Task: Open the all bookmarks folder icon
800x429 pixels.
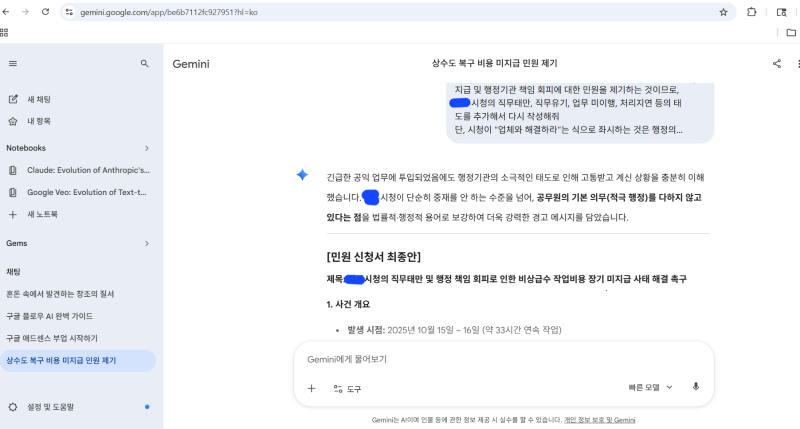Action: point(791,33)
